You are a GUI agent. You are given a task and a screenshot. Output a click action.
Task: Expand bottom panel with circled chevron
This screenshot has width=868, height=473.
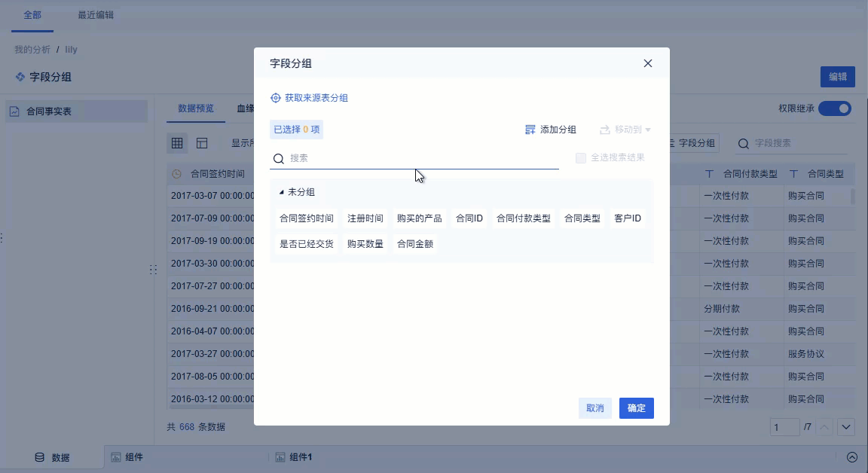tap(852, 457)
